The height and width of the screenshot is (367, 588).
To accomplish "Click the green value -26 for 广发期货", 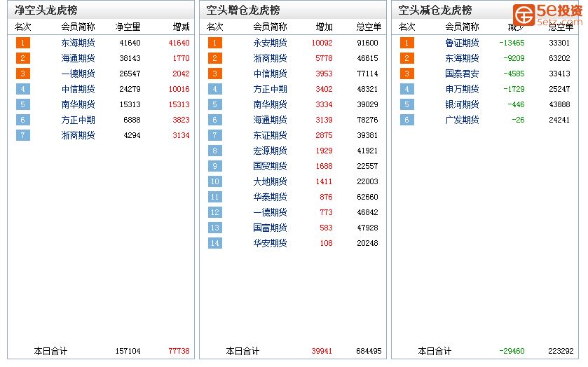I will 518,120.
